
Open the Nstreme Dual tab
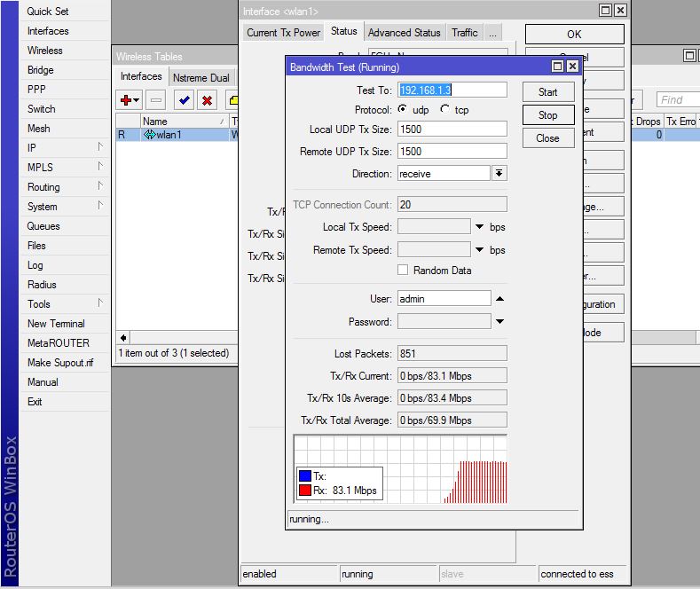pos(201,78)
